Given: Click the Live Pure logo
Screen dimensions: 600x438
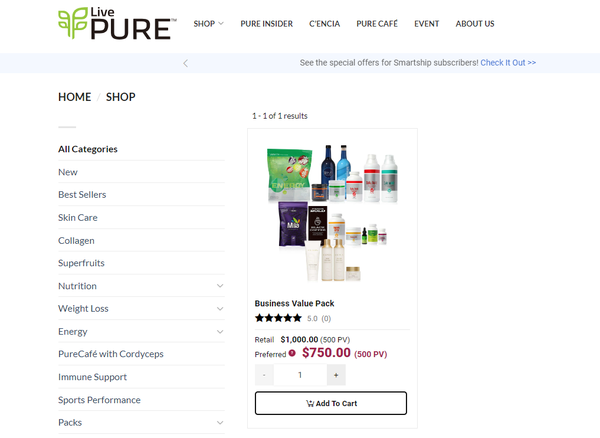Looking at the screenshot, I should (x=116, y=24).
